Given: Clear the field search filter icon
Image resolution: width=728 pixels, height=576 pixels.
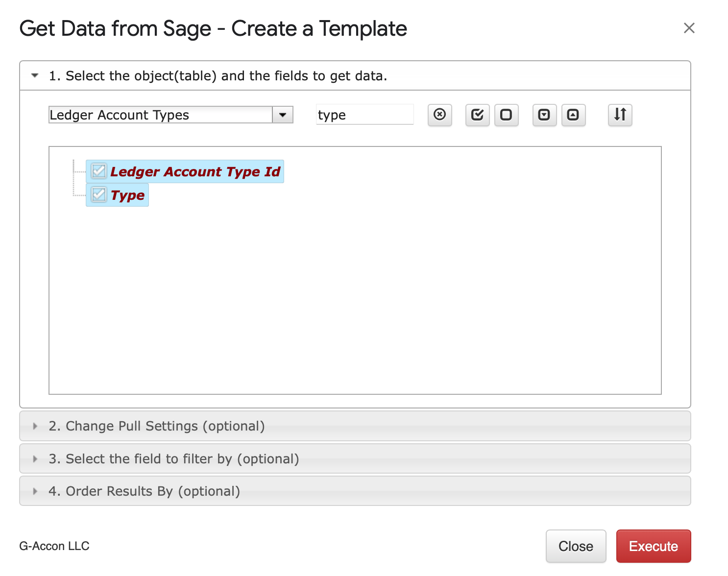Looking at the screenshot, I should [x=439, y=115].
